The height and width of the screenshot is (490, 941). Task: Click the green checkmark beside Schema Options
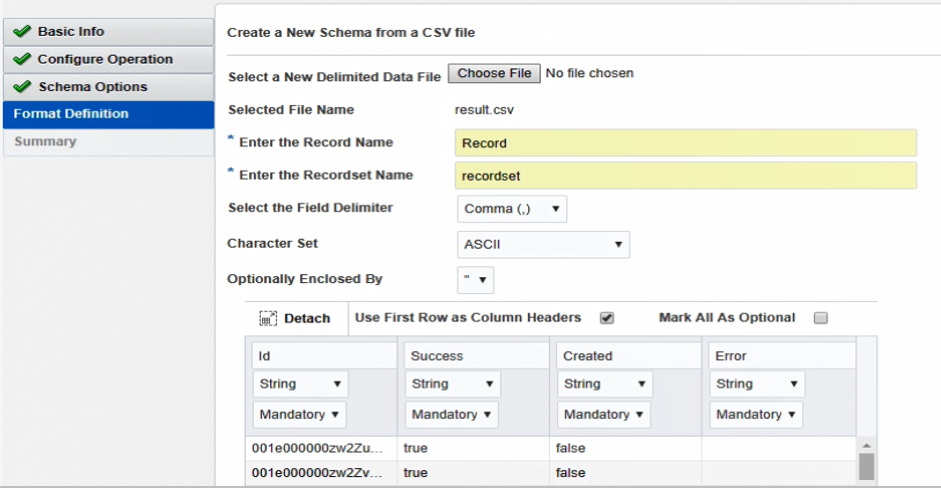pyautogui.click(x=23, y=87)
